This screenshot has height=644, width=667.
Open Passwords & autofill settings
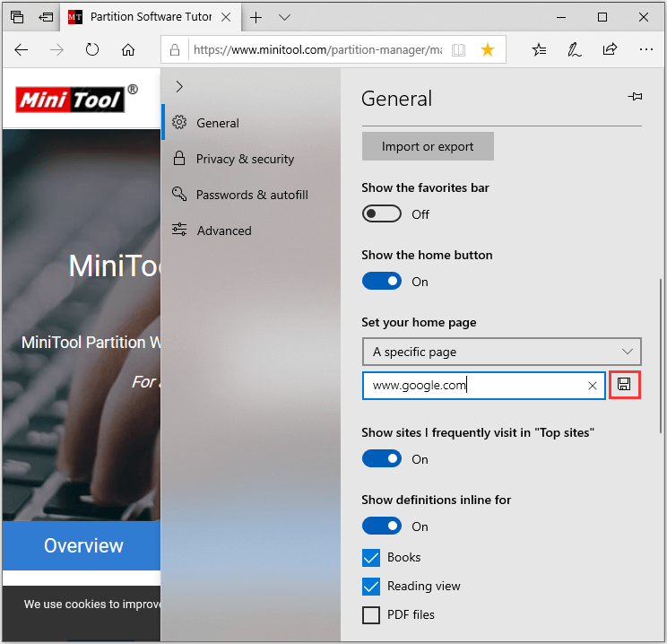pos(251,195)
